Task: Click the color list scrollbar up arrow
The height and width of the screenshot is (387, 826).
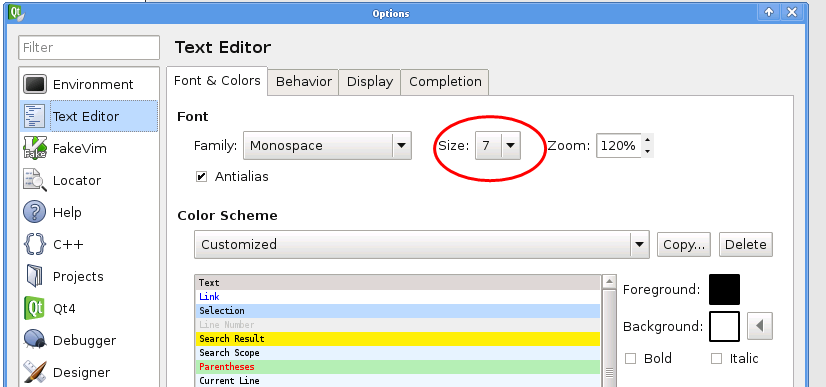Action: coord(609,282)
